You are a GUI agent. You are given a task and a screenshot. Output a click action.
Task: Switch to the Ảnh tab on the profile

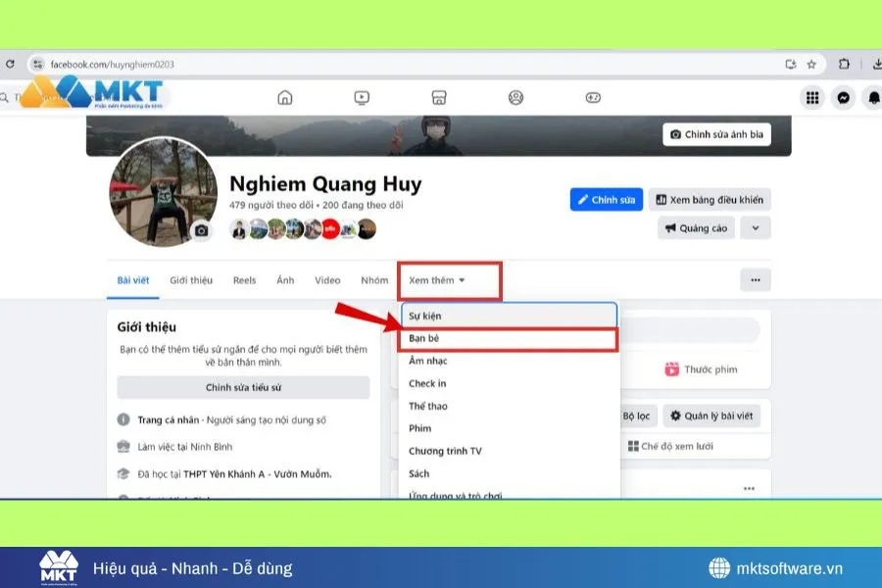pos(285,279)
